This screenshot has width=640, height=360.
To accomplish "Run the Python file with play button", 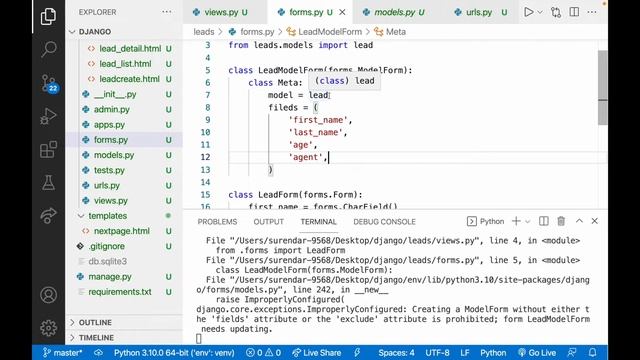I will 529,12.
